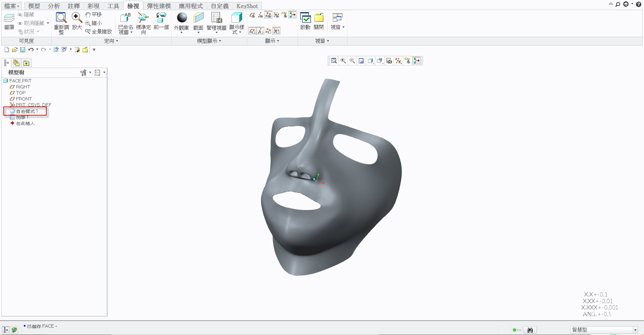Click zoom out icon in graphics toolbar
This screenshot has width=644, height=335.
[x=352, y=61]
